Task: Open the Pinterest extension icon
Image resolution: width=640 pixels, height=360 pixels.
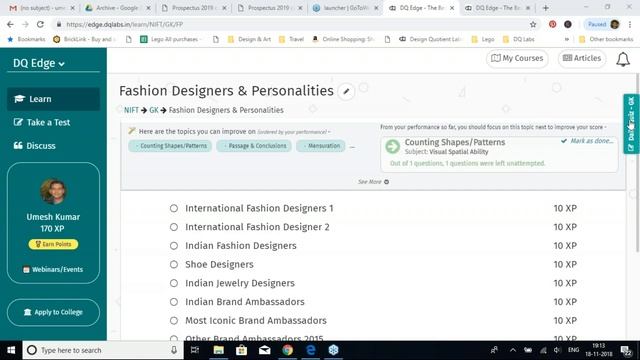Action: [553, 24]
